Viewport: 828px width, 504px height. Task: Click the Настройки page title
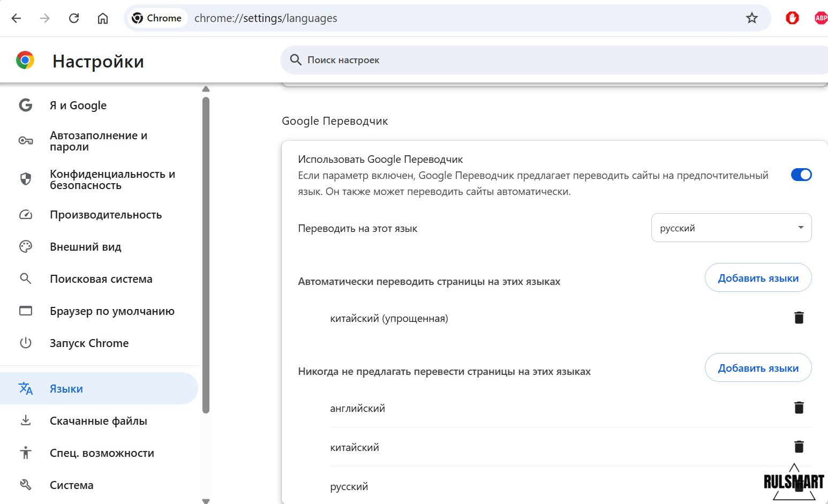point(98,61)
